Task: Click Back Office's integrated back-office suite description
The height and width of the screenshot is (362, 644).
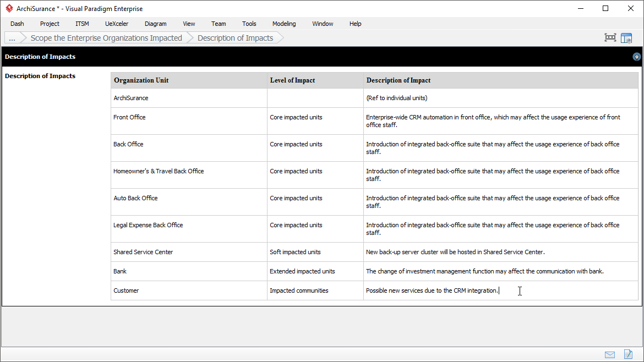Action: point(501,148)
